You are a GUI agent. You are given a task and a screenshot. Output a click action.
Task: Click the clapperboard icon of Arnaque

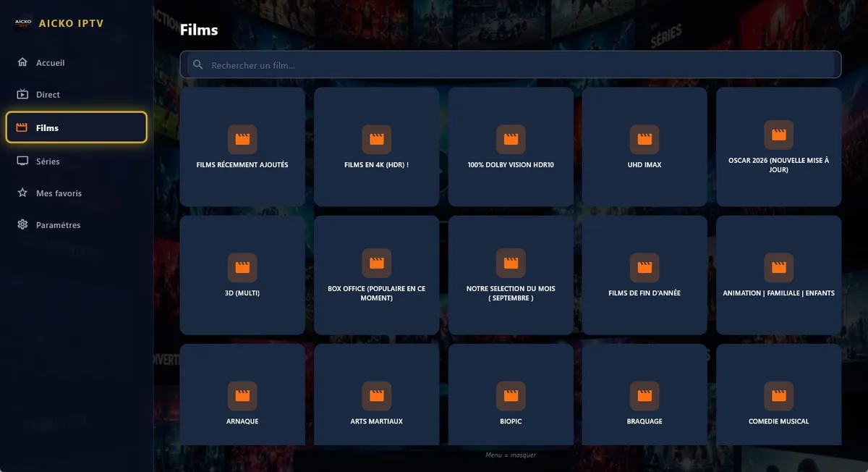pos(242,396)
